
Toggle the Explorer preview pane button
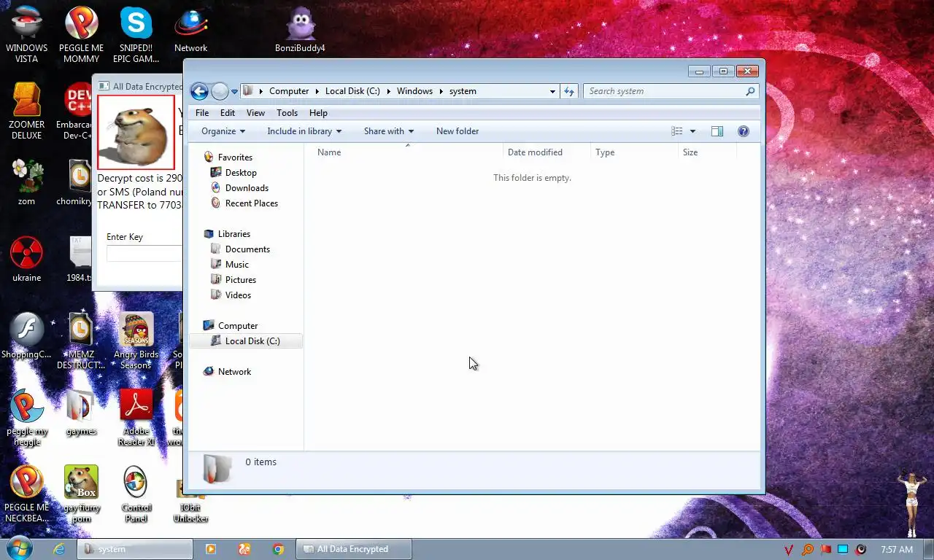(717, 131)
